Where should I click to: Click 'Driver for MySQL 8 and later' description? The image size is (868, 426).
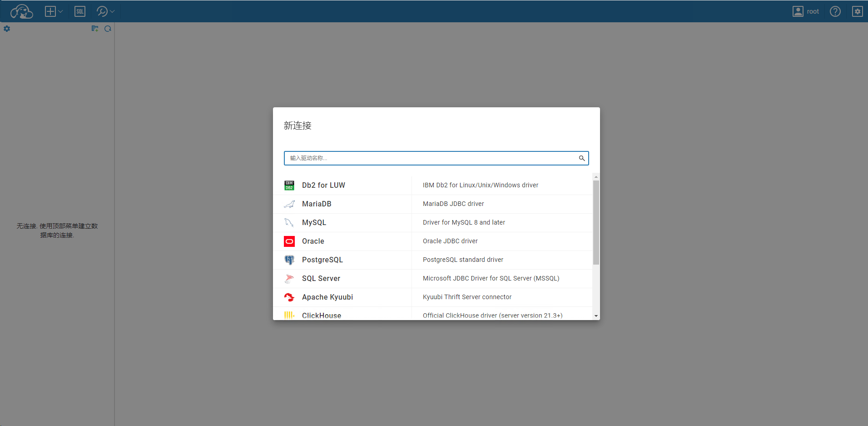coord(464,222)
